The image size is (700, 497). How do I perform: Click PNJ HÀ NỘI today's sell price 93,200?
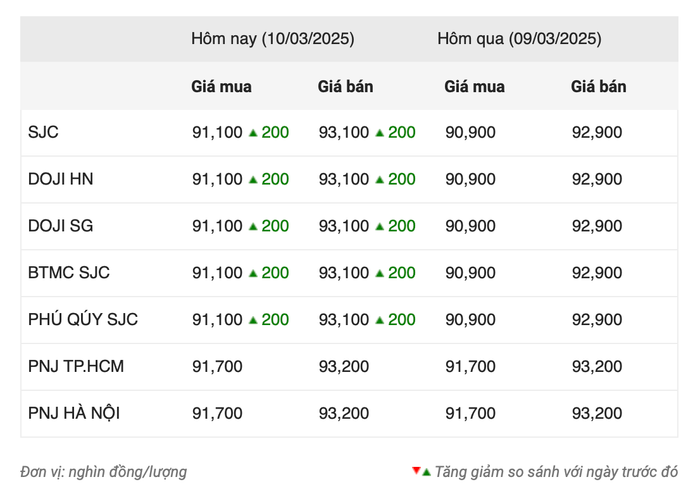(343, 413)
